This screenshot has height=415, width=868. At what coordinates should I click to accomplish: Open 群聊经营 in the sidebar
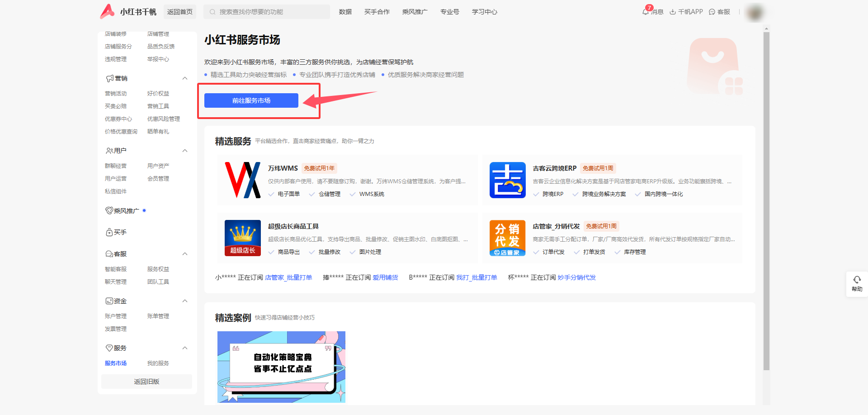click(x=116, y=166)
